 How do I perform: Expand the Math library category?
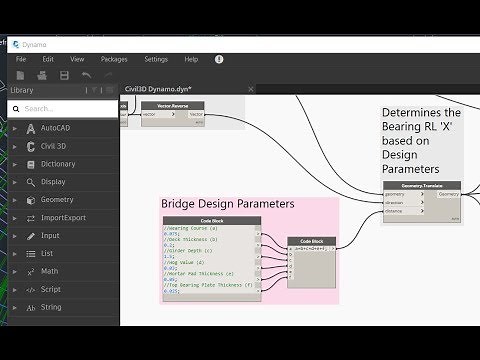[x=14, y=272]
